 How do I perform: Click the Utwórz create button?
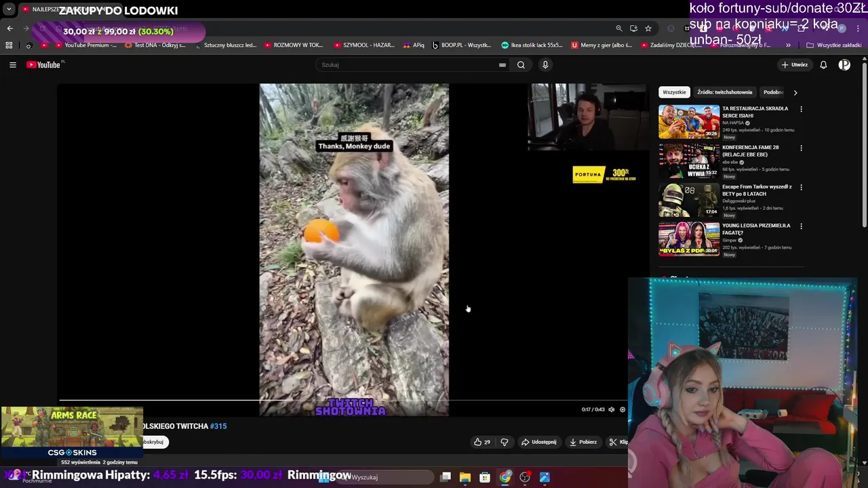pyautogui.click(x=794, y=65)
